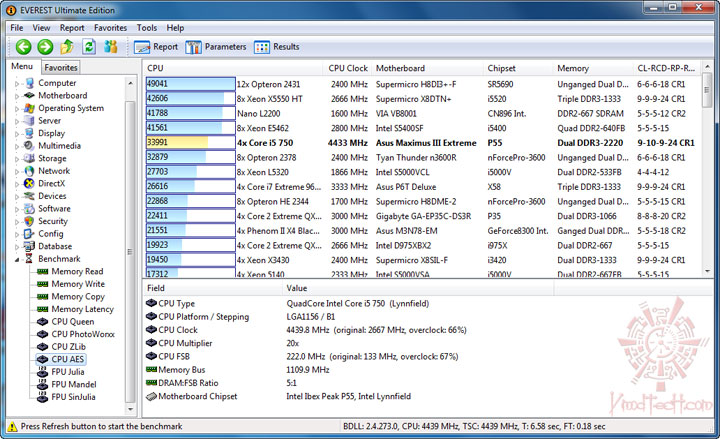Click the Up one level arrow icon

coord(67,46)
